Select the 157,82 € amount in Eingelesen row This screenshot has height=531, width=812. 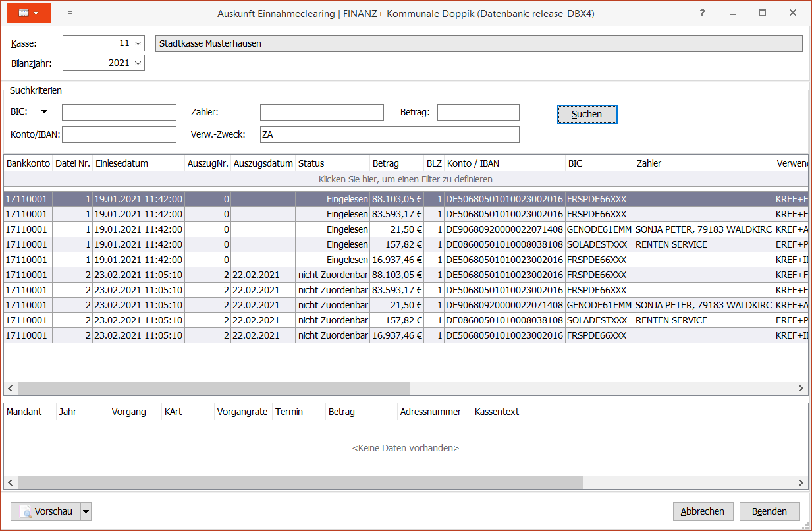396,244
